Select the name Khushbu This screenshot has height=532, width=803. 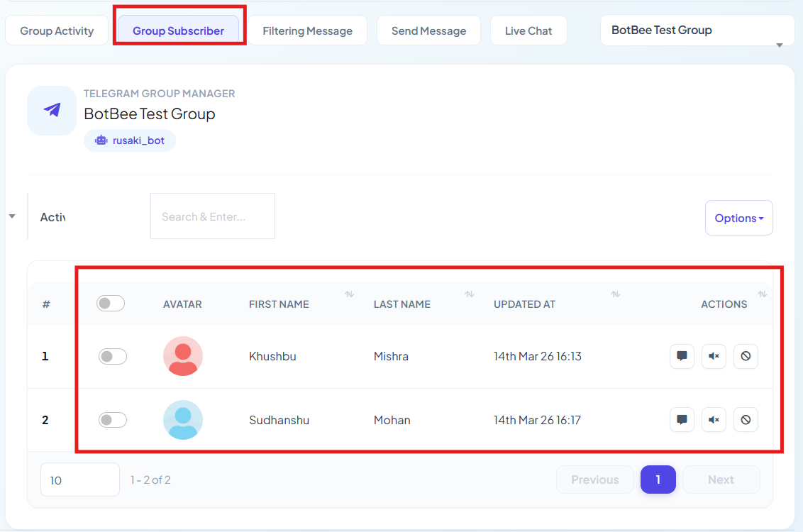point(272,356)
